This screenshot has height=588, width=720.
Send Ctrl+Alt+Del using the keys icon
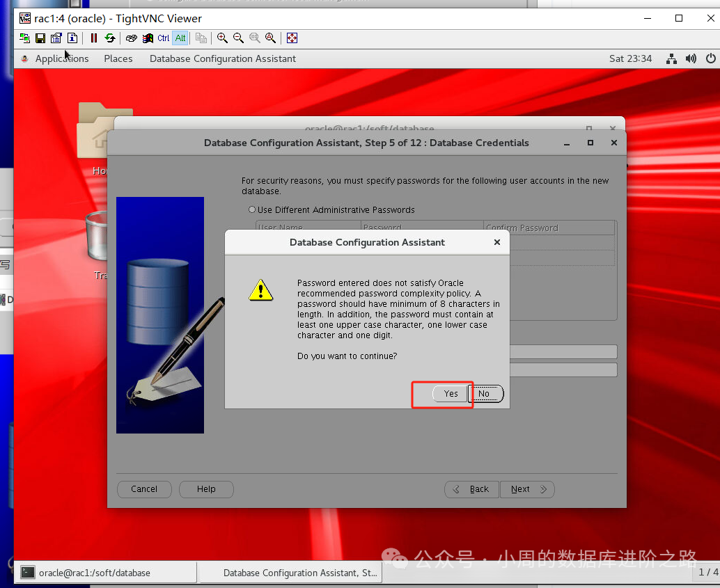click(132, 38)
